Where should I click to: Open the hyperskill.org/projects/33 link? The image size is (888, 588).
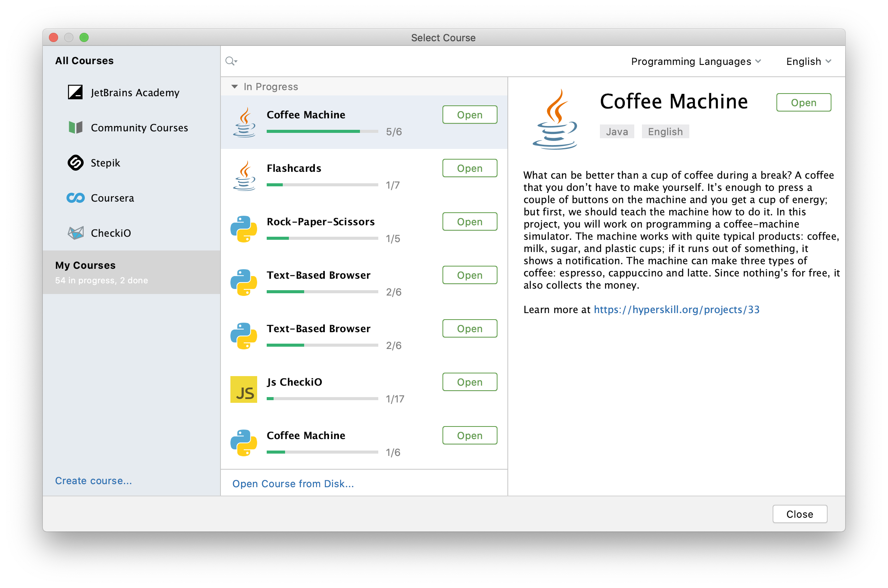tap(677, 309)
